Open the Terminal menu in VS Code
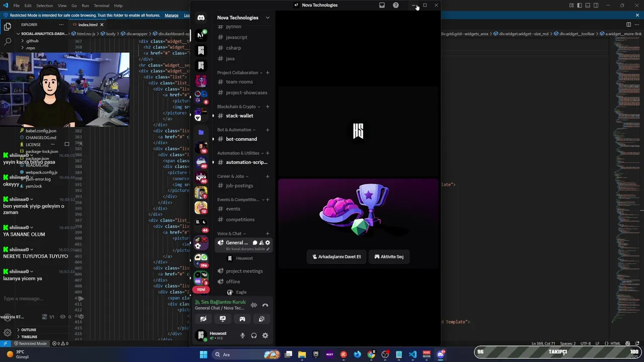Image resolution: width=644 pixels, height=362 pixels. tap(101, 6)
